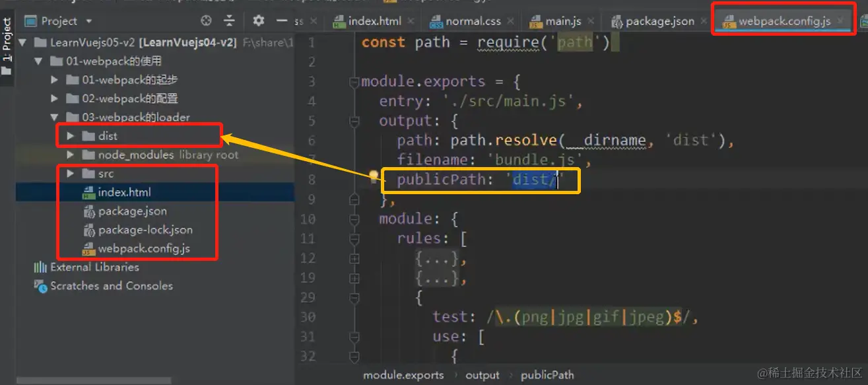Switch to the index.html editor tab

374,21
